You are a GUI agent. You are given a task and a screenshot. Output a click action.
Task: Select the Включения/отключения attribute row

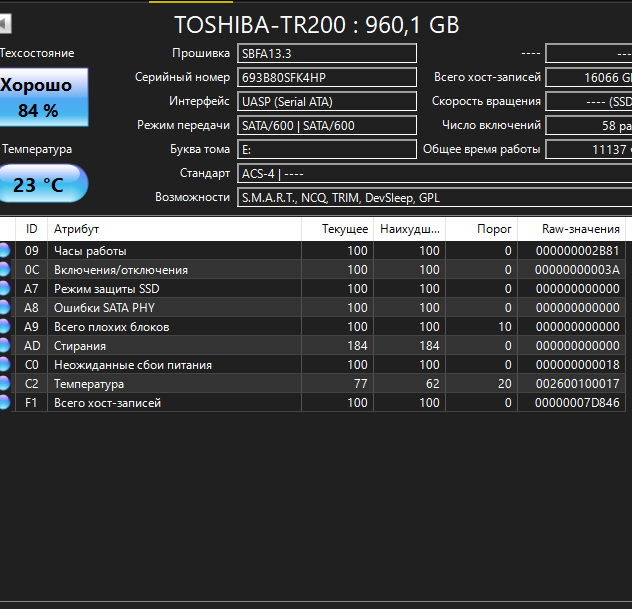click(312, 270)
